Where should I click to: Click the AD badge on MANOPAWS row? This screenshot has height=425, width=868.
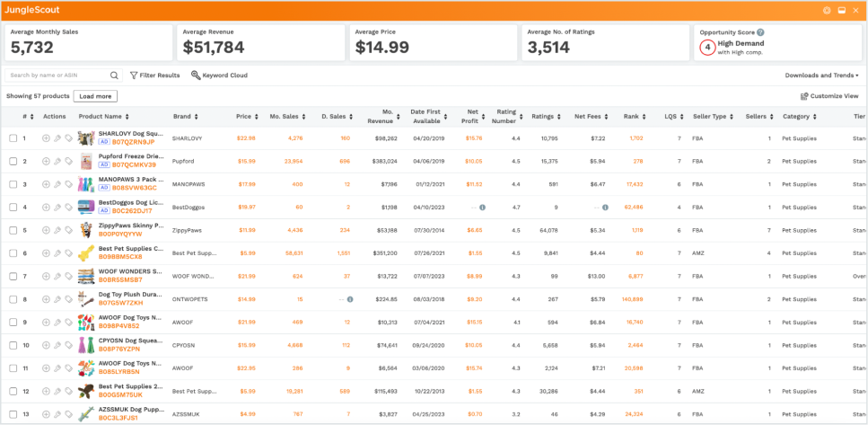[103, 188]
